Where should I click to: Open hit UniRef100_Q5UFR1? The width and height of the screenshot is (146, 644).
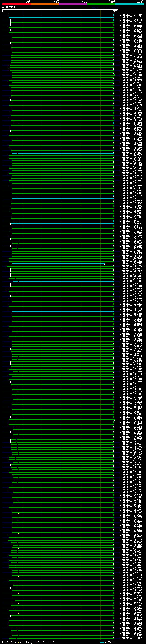point(131,40)
